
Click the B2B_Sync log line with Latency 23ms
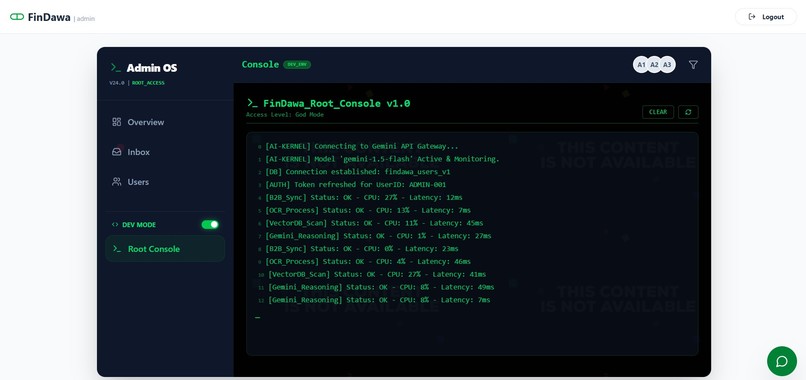pos(362,249)
